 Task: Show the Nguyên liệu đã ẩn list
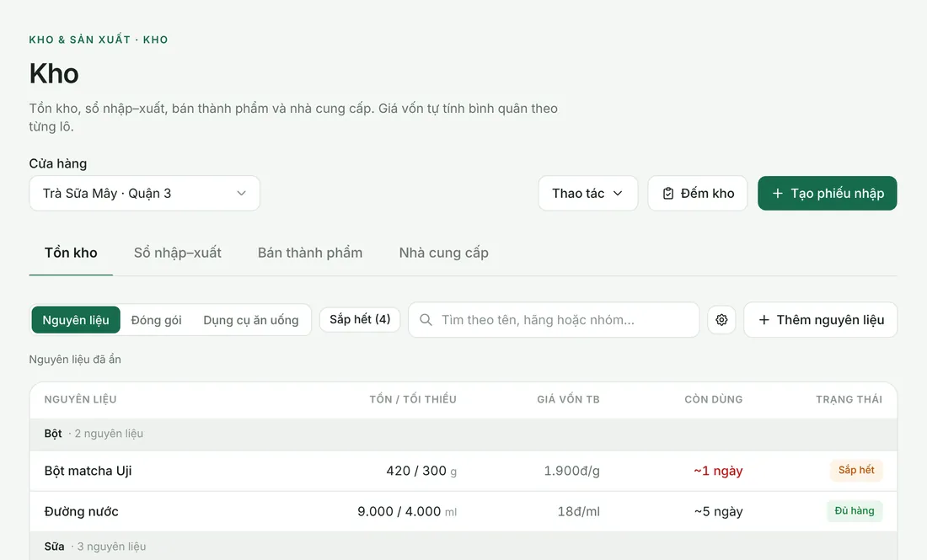click(x=75, y=359)
